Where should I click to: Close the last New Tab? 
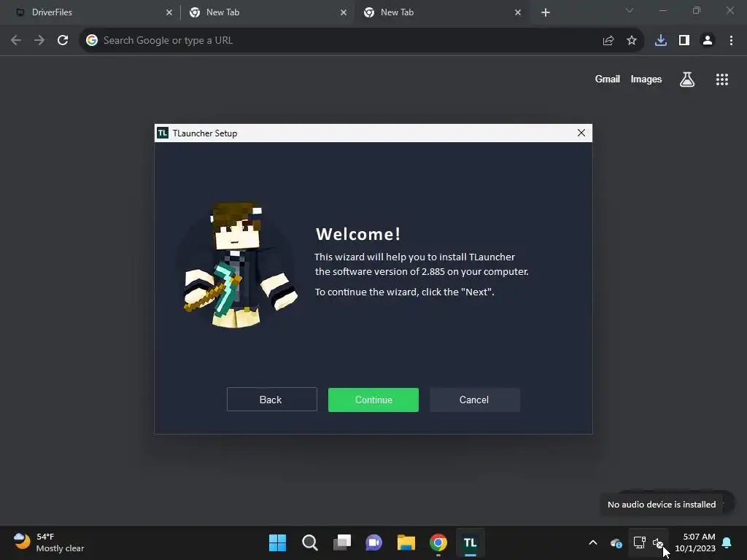(518, 12)
